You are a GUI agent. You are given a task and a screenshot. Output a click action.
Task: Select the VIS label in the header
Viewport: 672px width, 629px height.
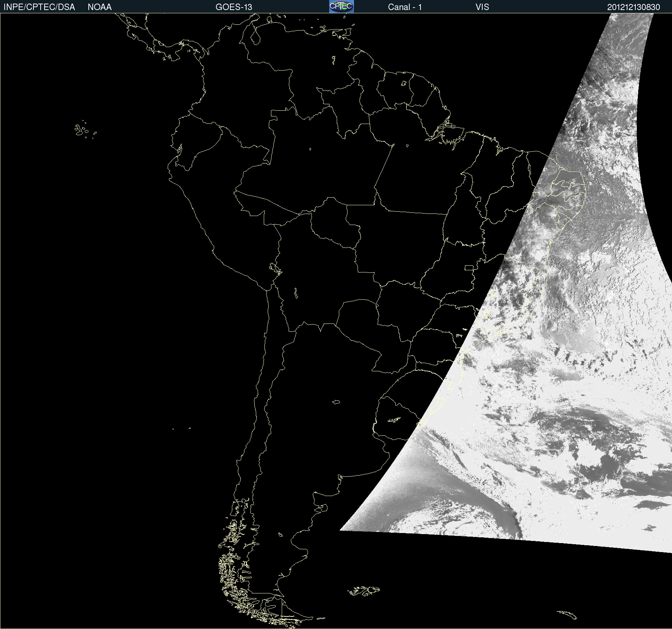pyautogui.click(x=482, y=7)
